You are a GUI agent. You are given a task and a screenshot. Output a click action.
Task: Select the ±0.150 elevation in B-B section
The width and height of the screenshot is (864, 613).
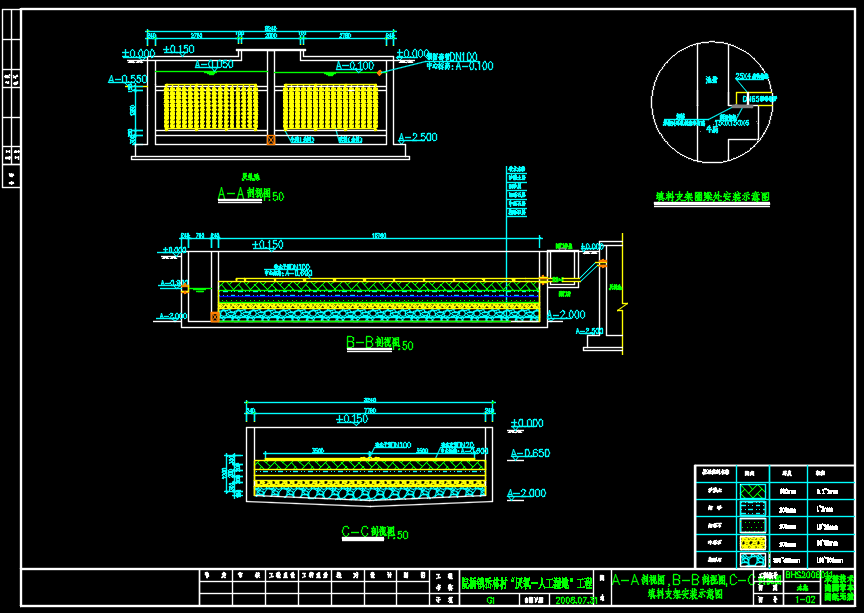click(x=268, y=245)
